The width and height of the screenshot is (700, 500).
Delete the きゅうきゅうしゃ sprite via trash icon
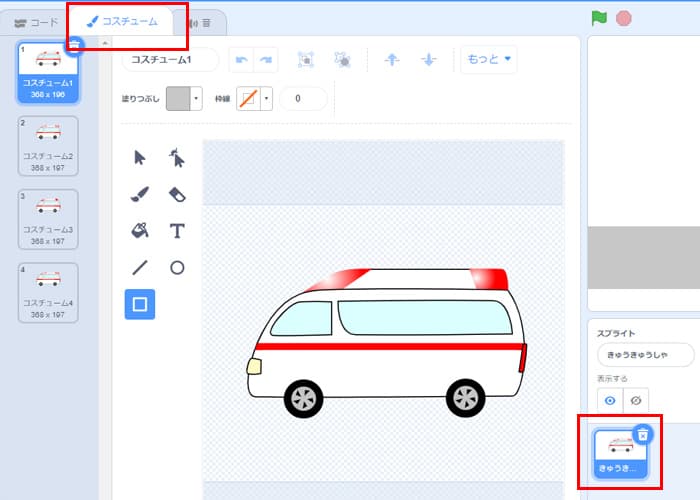(642, 434)
